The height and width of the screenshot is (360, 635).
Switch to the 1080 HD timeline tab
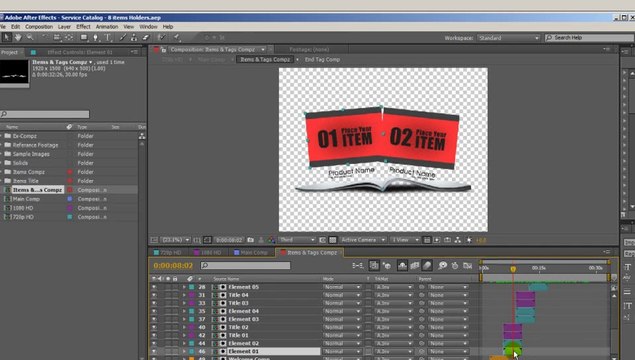(207, 252)
